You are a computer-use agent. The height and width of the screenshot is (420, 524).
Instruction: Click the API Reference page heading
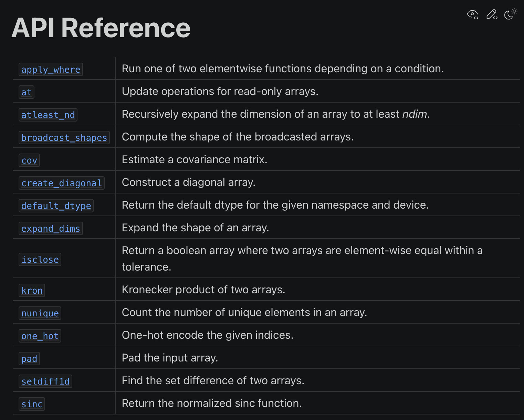(101, 28)
